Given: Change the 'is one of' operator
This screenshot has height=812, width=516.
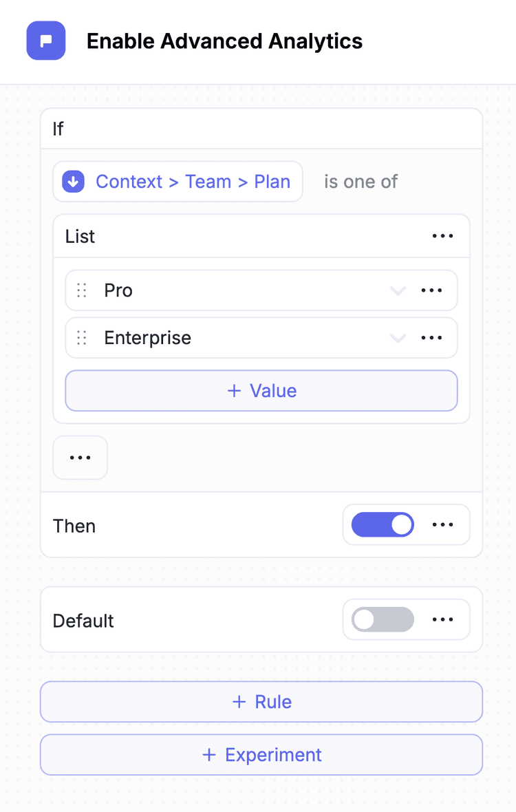Looking at the screenshot, I should click(361, 182).
